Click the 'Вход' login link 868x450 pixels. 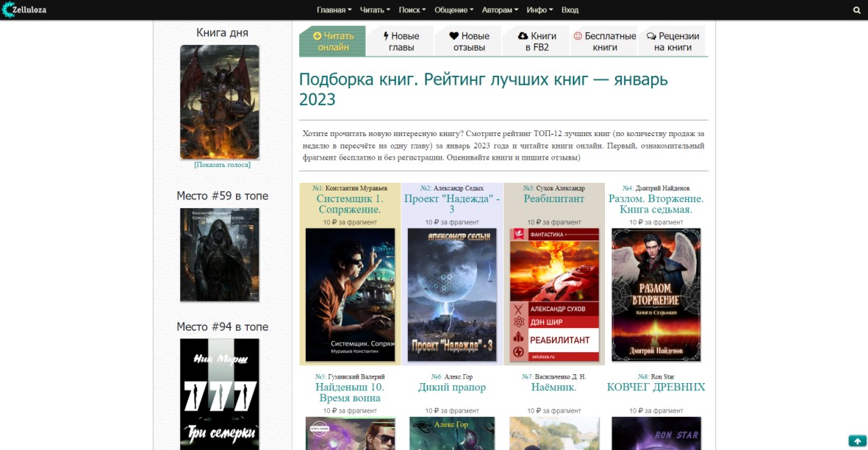pyautogui.click(x=570, y=10)
